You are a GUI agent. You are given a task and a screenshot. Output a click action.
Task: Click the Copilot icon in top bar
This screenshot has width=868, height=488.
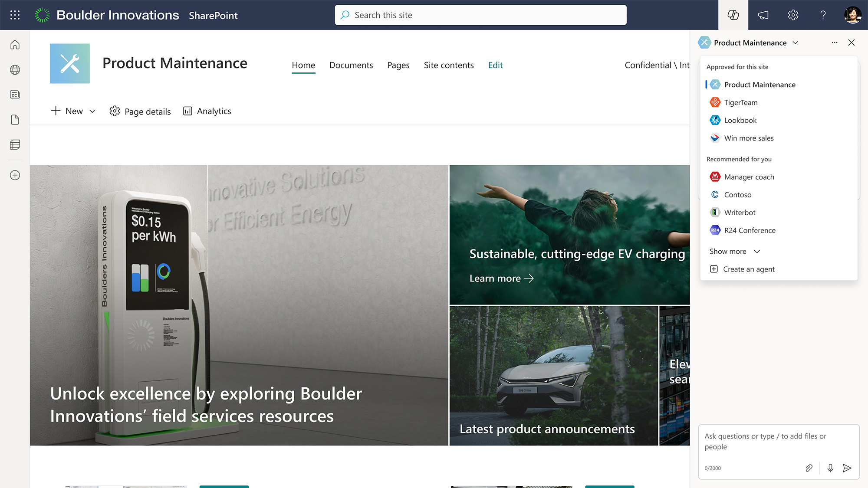(733, 15)
